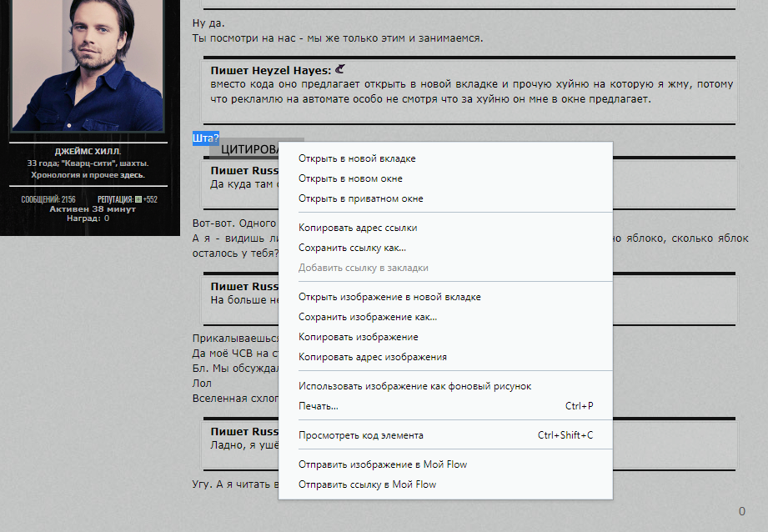The height and width of the screenshot is (532, 768).
Task: Click the ЦИТИРОВАТЬ quote button
Action: tap(248, 149)
